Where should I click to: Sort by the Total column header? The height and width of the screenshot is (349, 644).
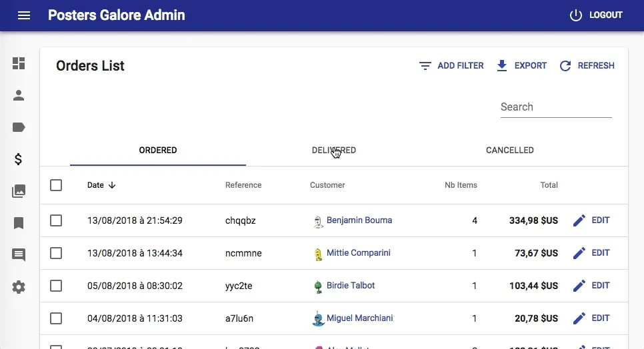tap(549, 185)
